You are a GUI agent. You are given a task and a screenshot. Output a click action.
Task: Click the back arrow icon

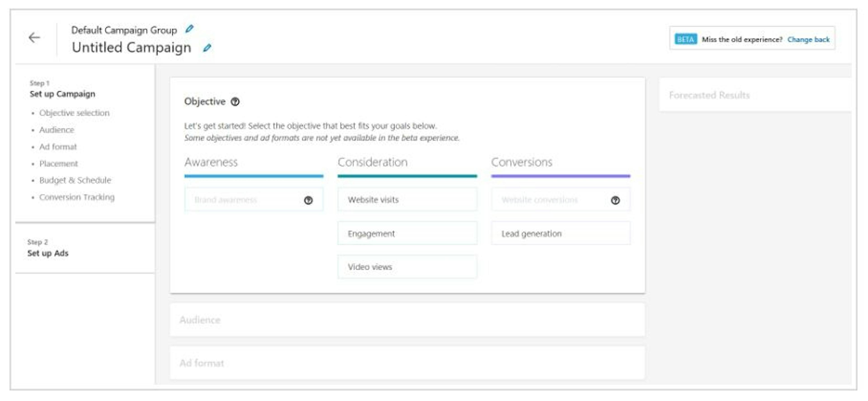coord(34,37)
